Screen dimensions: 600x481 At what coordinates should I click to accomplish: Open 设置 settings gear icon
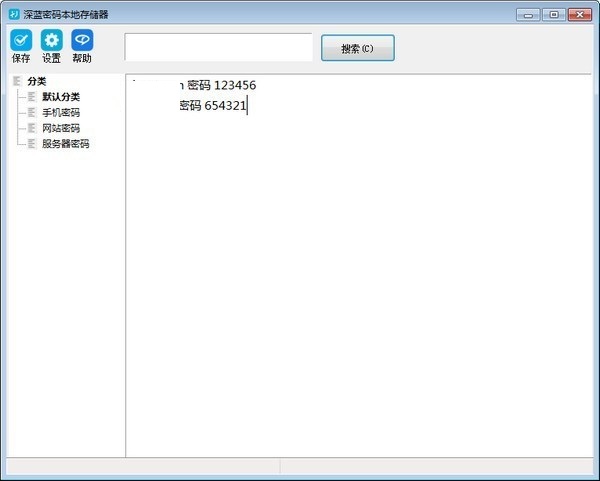coord(52,40)
